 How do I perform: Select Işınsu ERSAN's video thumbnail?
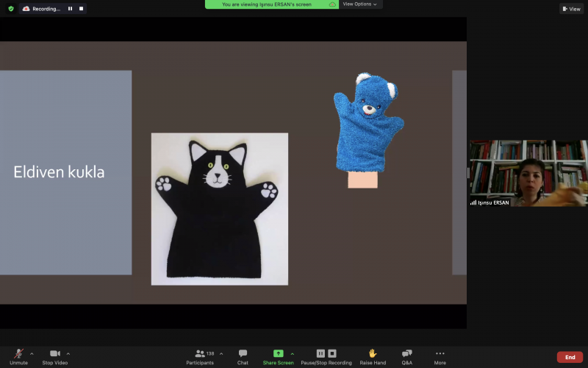[x=528, y=173]
